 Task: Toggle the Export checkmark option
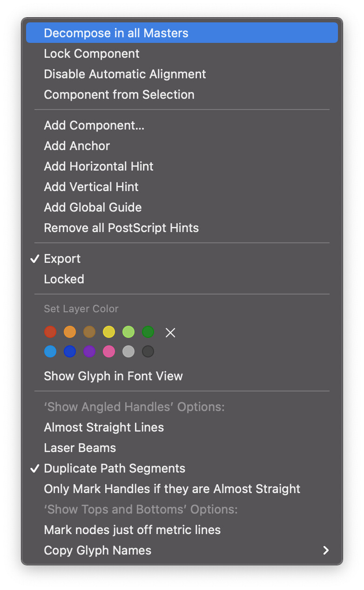click(x=62, y=259)
